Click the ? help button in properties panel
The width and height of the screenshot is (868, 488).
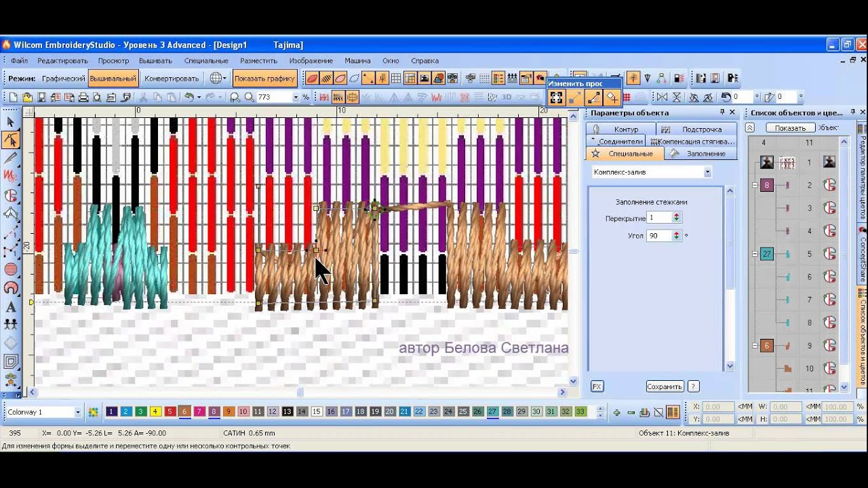[x=693, y=386]
